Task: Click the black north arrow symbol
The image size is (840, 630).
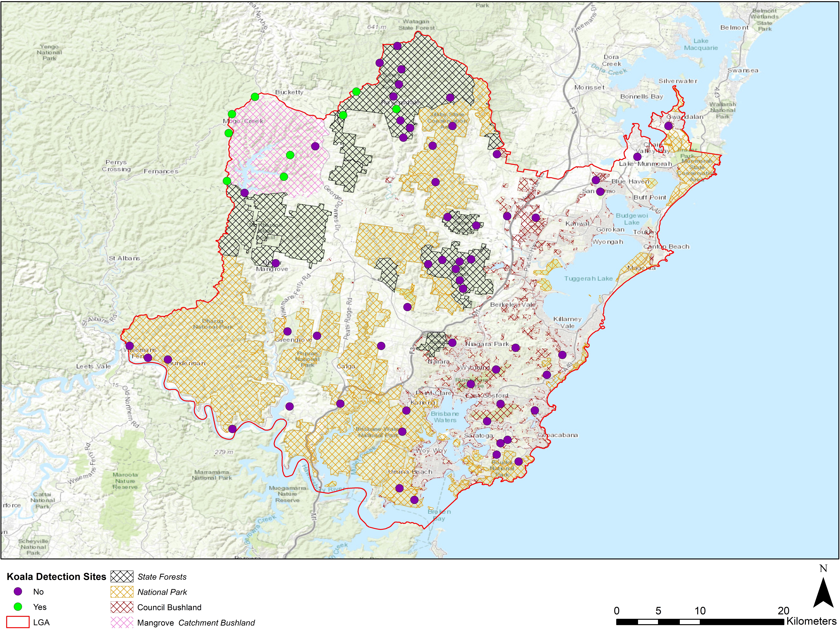Action: click(x=823, y=592)
